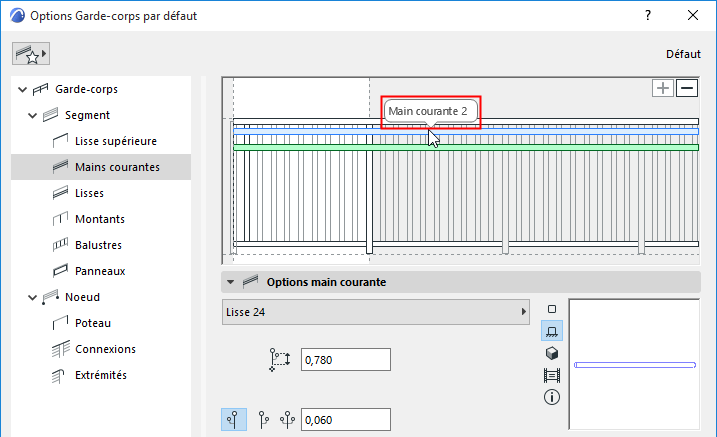Screen dimensions: 717x437
Task: Show the elevation preview icon
Action: pos(552,376)
